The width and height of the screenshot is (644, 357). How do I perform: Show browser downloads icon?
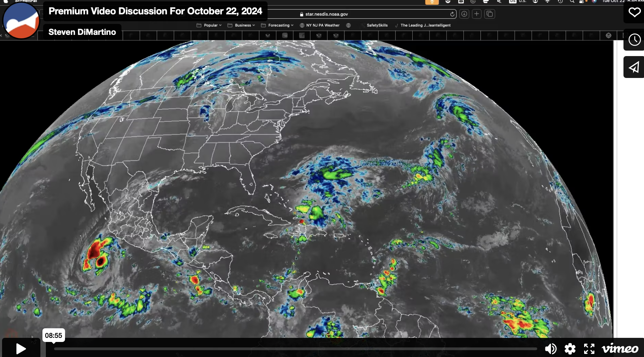point(464,14)
